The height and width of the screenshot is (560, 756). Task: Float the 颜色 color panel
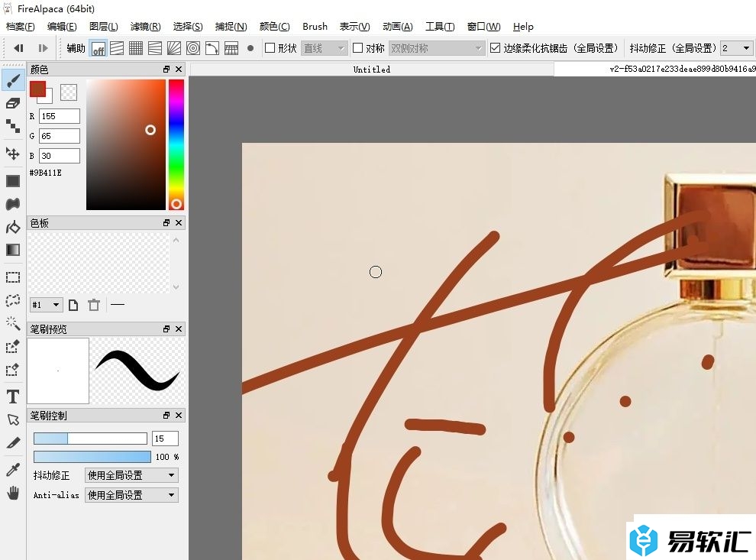click(x=166, y=70)
